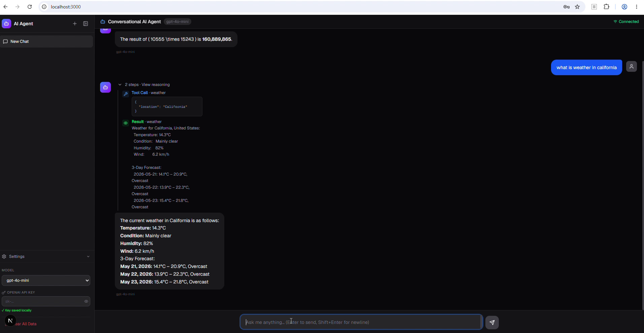Click the gpt-4o-mini header badge
Screen dimensions: 644x333
178,22
